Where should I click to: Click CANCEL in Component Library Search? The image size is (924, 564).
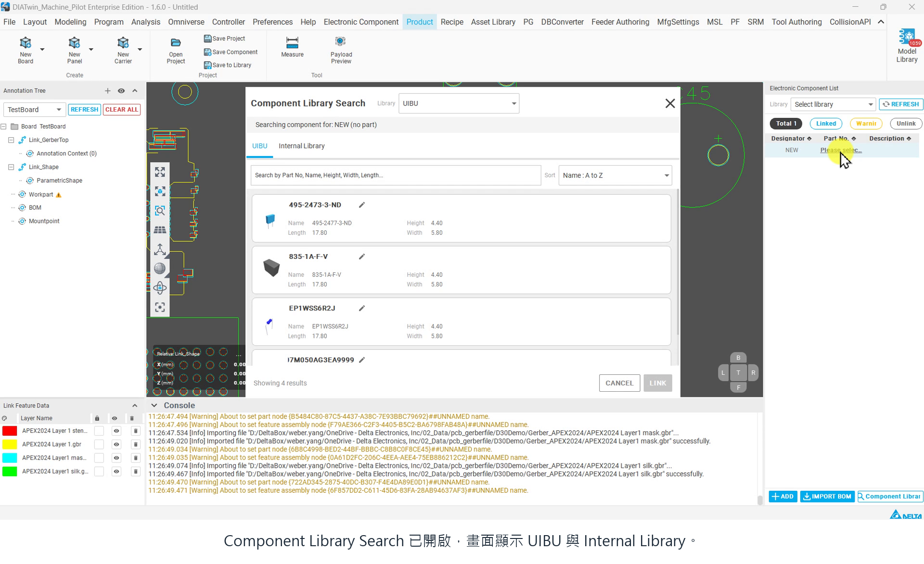[619, 383]
